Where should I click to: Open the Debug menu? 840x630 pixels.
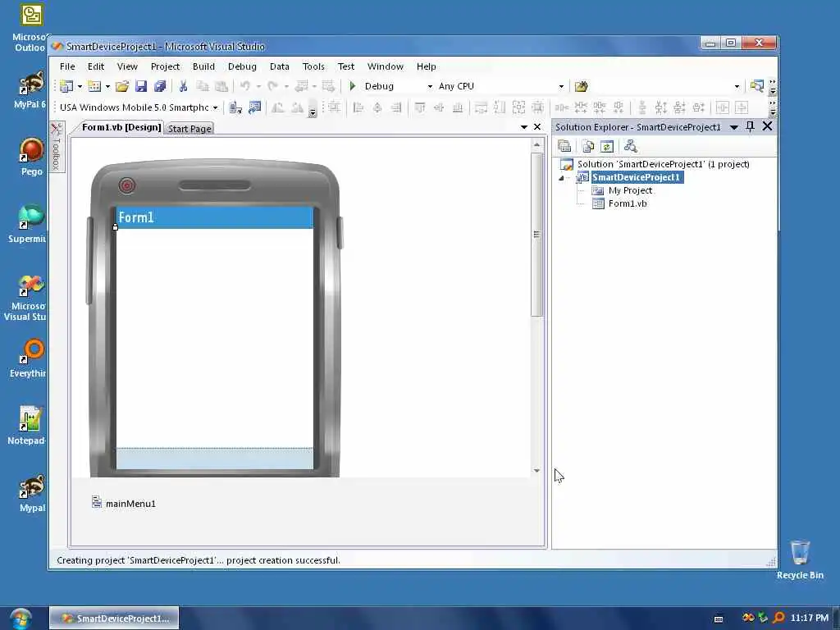242,66
